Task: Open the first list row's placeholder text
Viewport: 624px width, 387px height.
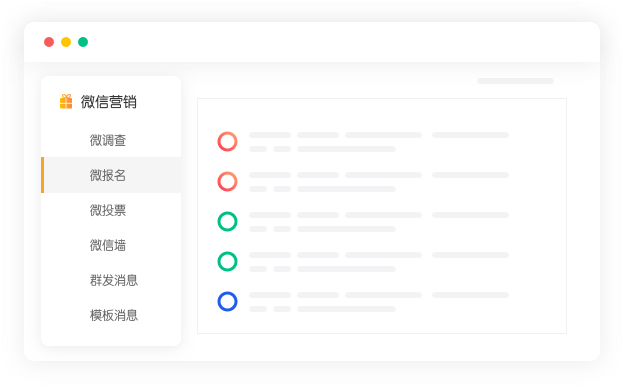Action: click(x=379, y=142)
